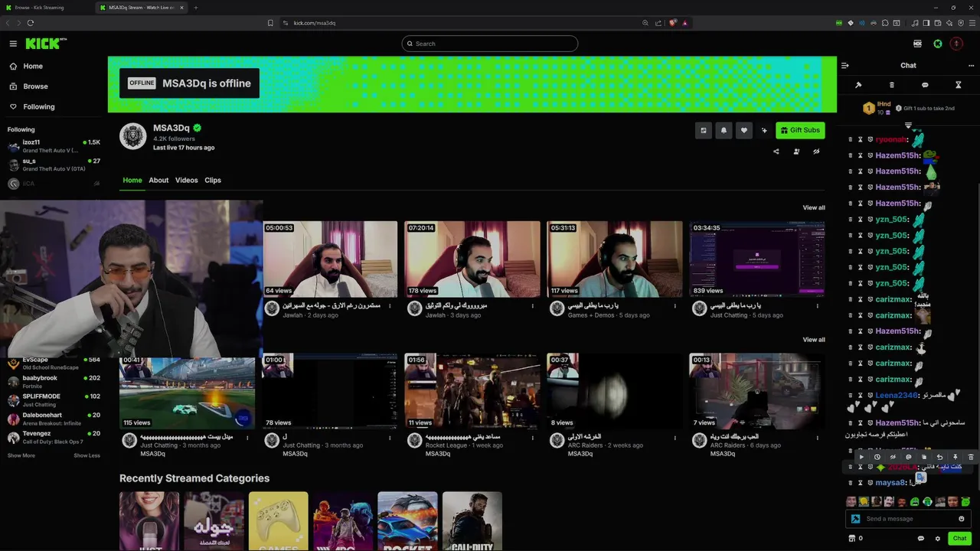
Task: Click Show Less in sidebar
Action: tap(87, 456)
